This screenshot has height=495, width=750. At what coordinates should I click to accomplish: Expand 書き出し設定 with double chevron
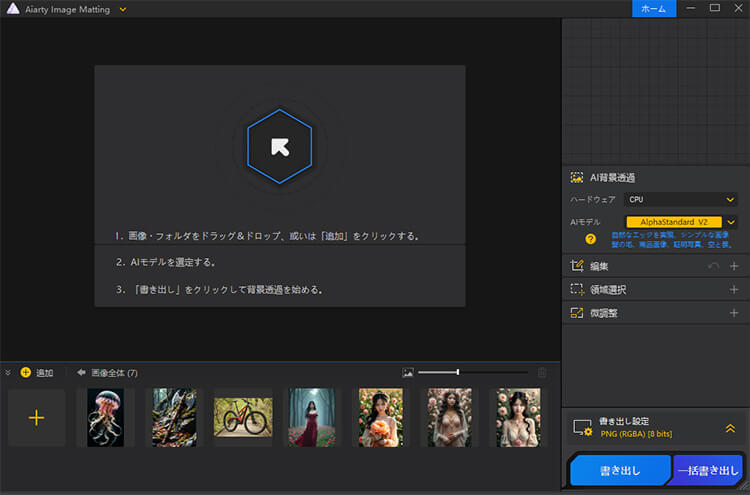[730, 428]
